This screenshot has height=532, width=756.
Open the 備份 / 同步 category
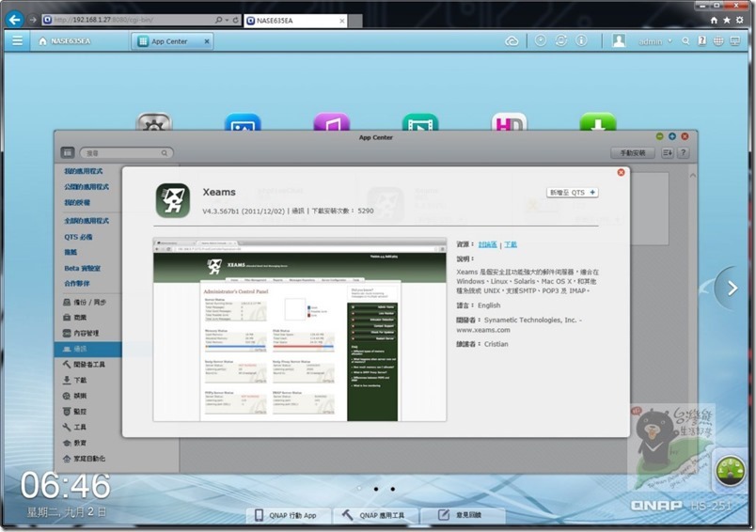pyautogui.click(x=85, y=302)
